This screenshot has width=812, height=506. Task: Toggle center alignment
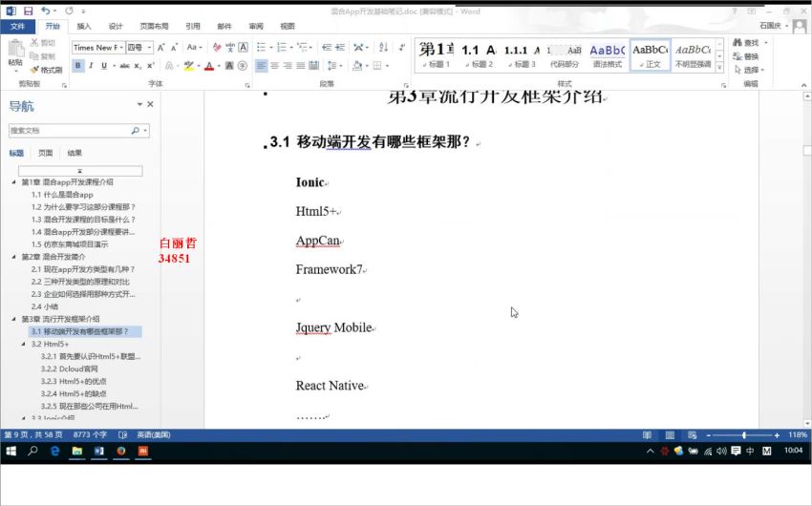(274, 66)
